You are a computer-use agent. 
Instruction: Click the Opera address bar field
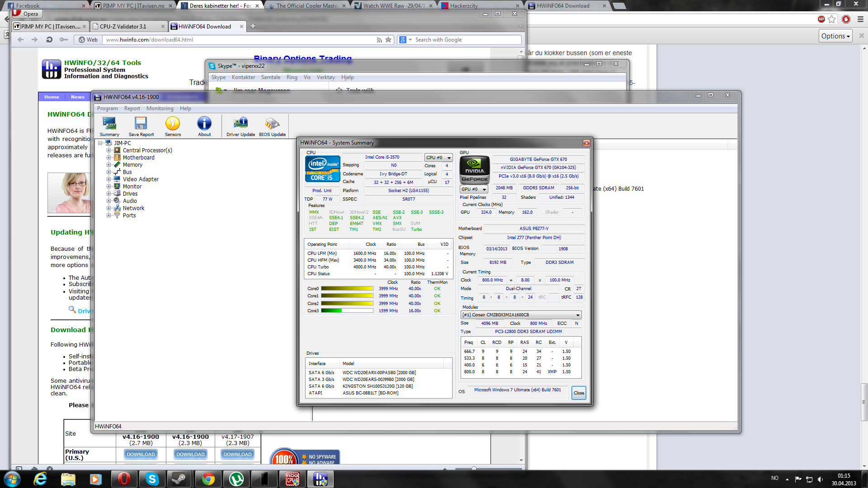pyautogui.click(x=240, y=40)
